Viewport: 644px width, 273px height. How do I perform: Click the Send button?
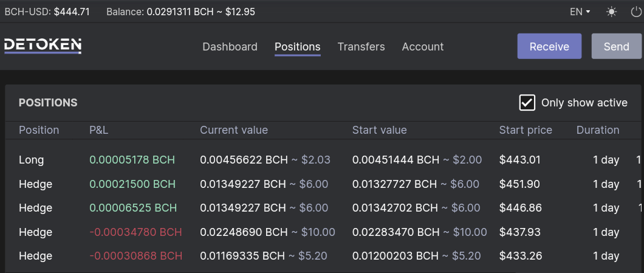617,46
